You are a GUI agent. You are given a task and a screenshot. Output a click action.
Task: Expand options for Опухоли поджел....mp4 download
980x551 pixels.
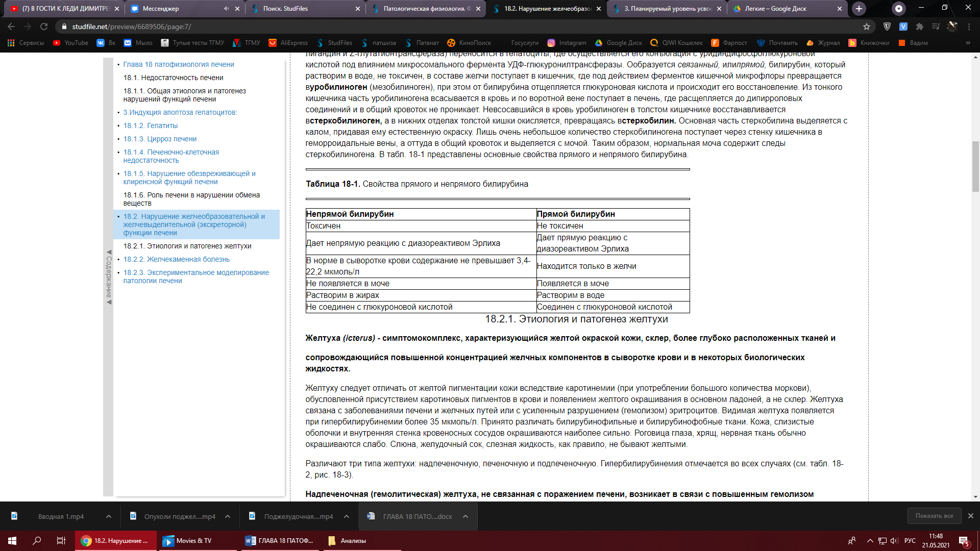click(x=228, y=516)
